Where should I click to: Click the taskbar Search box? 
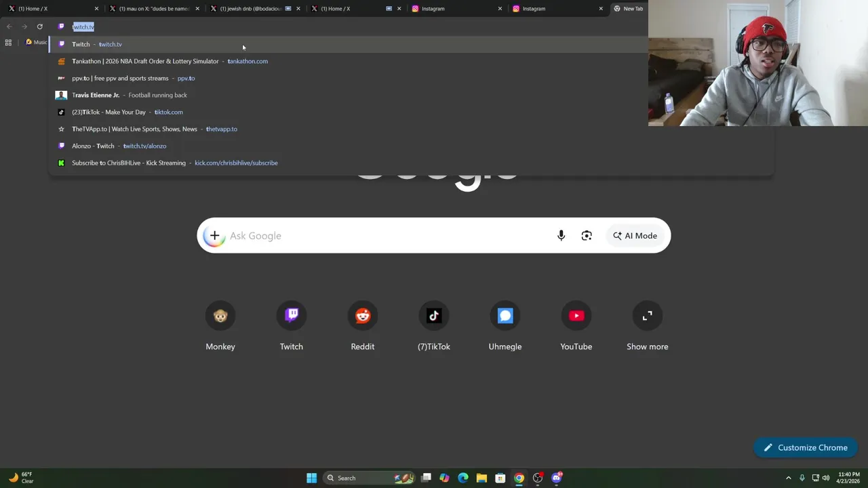coord(368,478)
